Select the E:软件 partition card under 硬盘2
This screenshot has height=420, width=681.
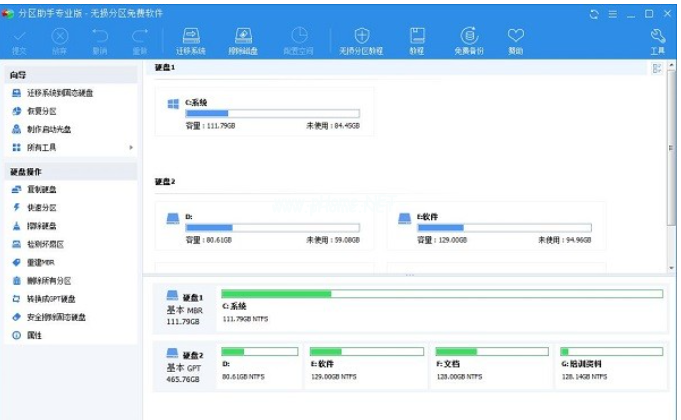point(496,226)
